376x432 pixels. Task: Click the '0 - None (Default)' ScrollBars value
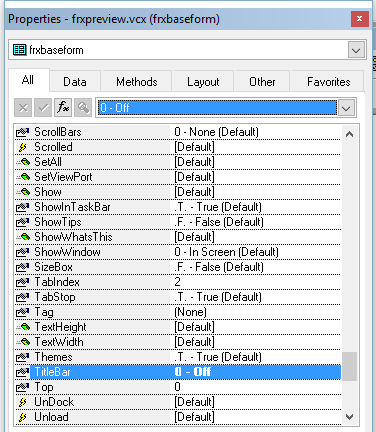[x=216, y=132]
